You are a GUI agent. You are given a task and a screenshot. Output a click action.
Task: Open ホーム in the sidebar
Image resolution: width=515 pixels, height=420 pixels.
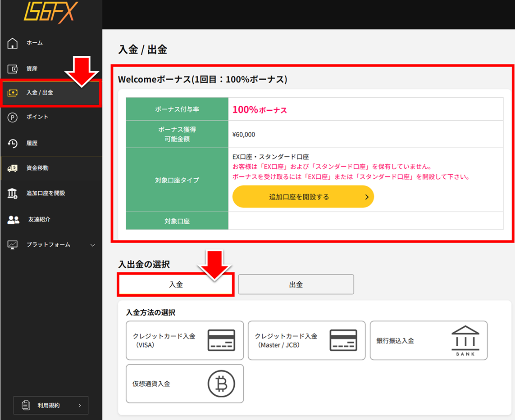(51, 43)
